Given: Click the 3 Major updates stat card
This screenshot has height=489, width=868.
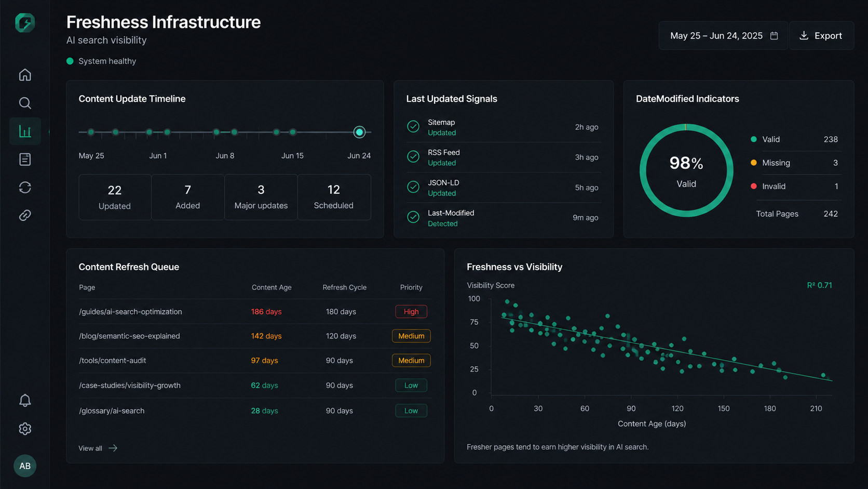Looking at the screenshot, I should tap(261, 197).
